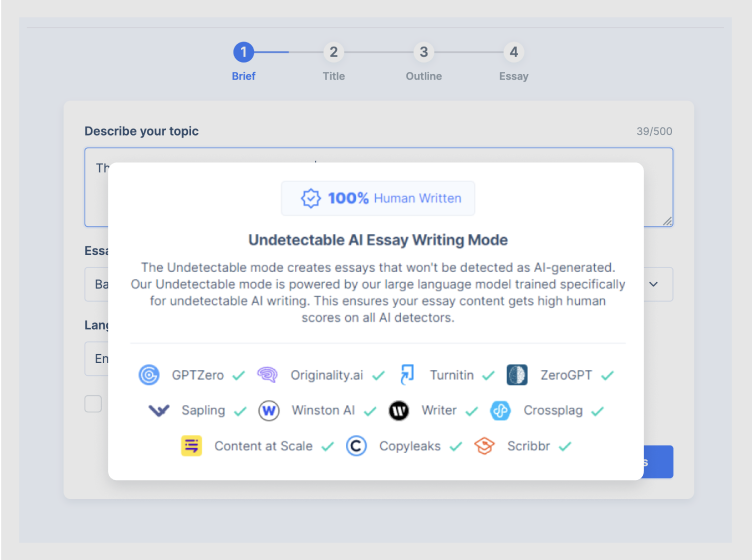Click the checkmark next to Winston AI

pyautogui.click(x=370, y=411)
